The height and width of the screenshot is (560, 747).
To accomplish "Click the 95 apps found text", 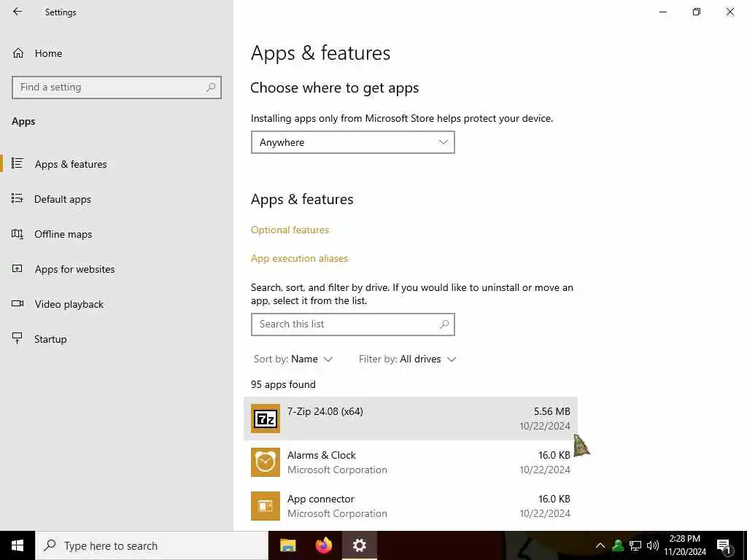I will coord(283,385).
